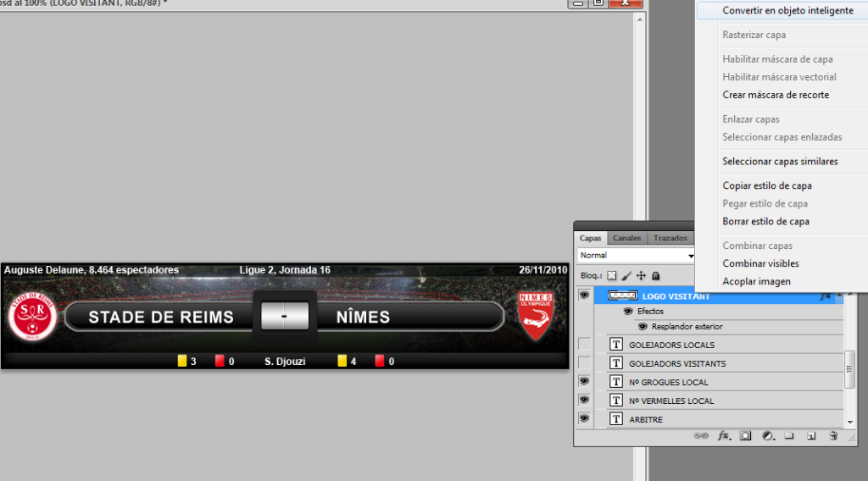This screenshot has height=481, width=868.
Task: Show the GOLEJADORS VISITANTS layer
Action: (584, 363)
